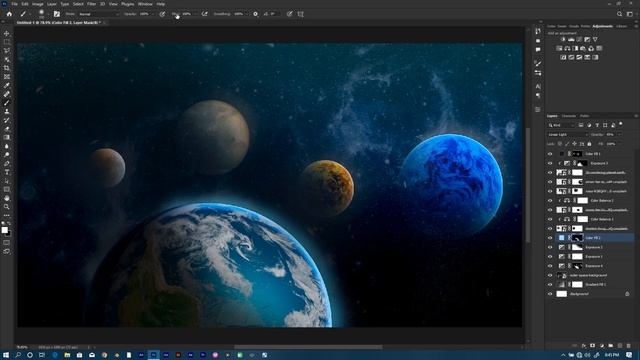This screenshot has height=360, width=640.
Task: Select the Eyedropper tool
Action: coord(7,85)
